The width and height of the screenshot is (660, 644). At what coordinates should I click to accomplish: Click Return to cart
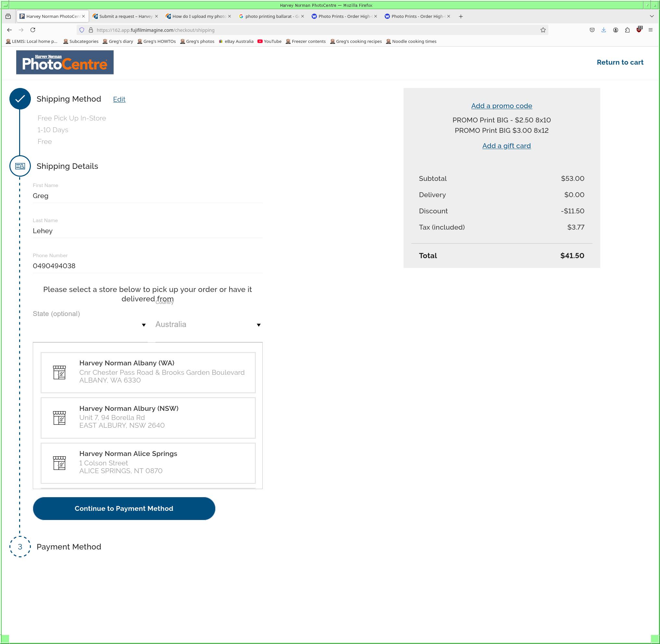(620, 62)
